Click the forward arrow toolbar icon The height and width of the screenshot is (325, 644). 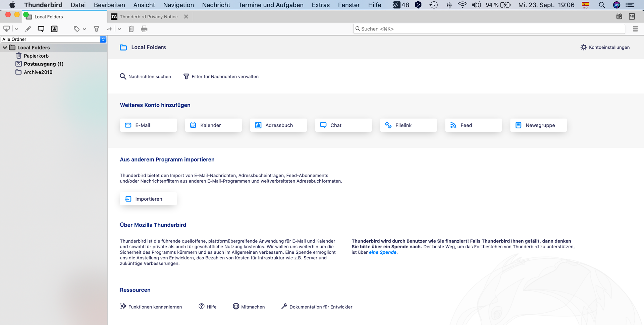(x=109, y=29)
